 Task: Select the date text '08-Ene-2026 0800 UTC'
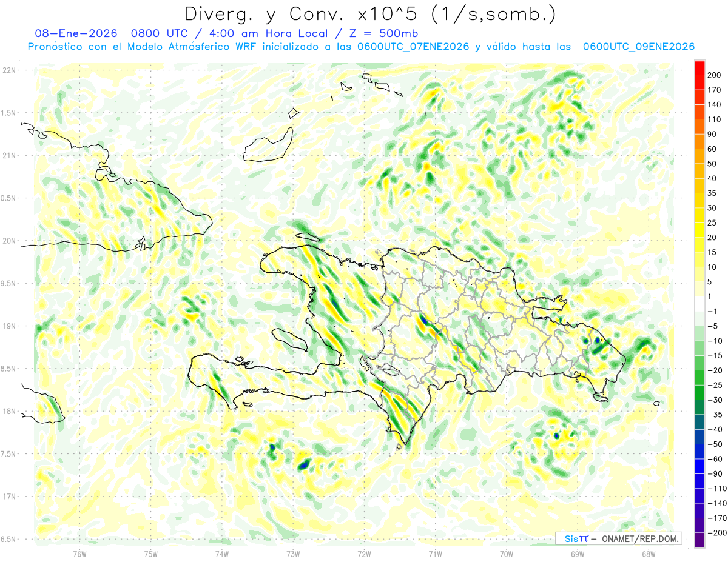point(113,33)
